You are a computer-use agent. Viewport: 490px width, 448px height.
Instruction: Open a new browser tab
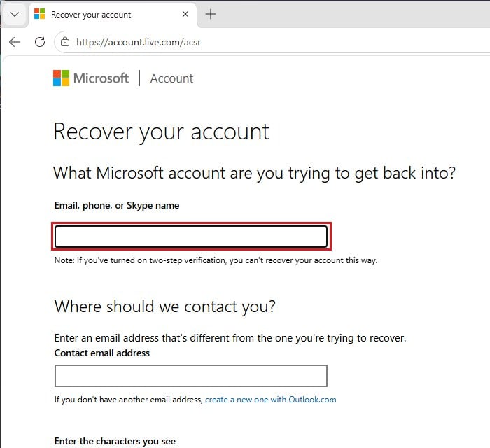click(211, 14)
